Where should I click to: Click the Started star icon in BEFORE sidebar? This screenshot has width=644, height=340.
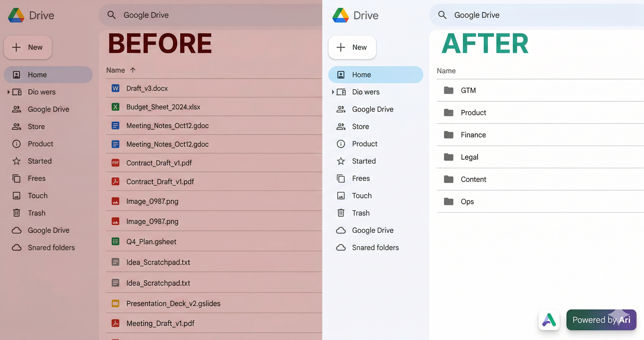click(x=17, y=161)
